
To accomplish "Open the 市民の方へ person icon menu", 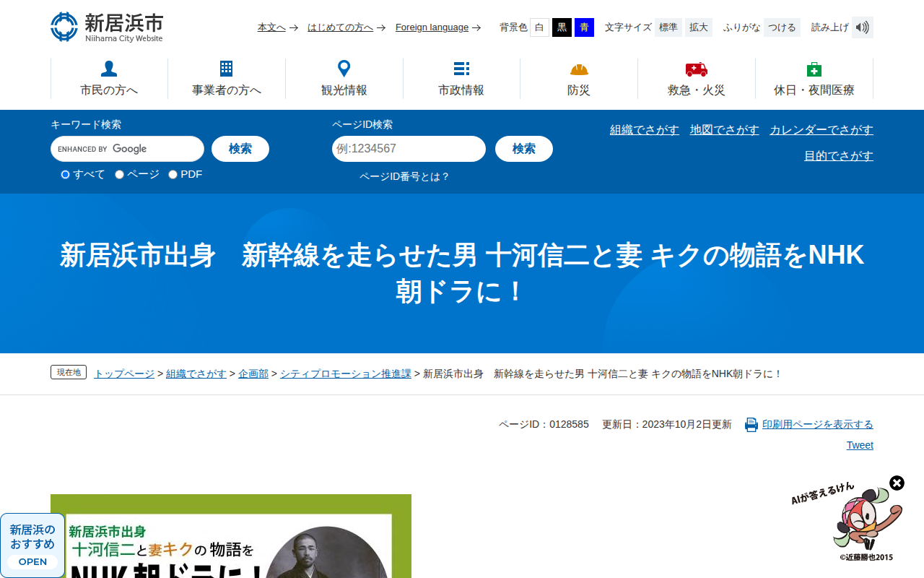I will coord(109,79).
